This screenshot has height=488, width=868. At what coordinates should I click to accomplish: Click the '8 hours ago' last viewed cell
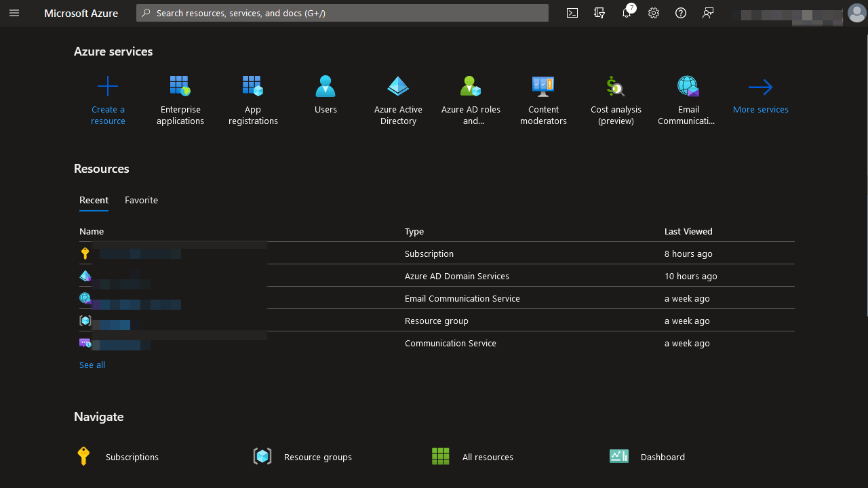[688, 253]
